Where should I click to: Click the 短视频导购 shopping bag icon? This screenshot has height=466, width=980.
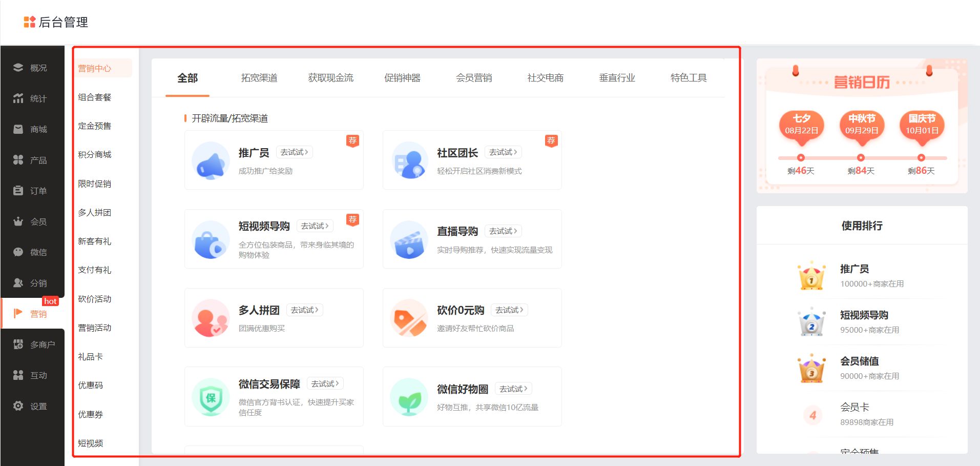click(x=211, y=239)
